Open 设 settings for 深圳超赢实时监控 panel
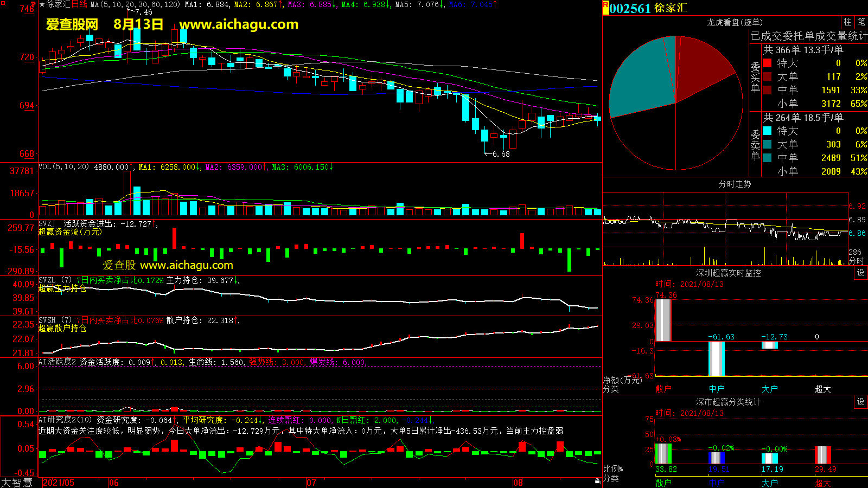The width and height of the screenshot is (868, 488). [860, 273]
